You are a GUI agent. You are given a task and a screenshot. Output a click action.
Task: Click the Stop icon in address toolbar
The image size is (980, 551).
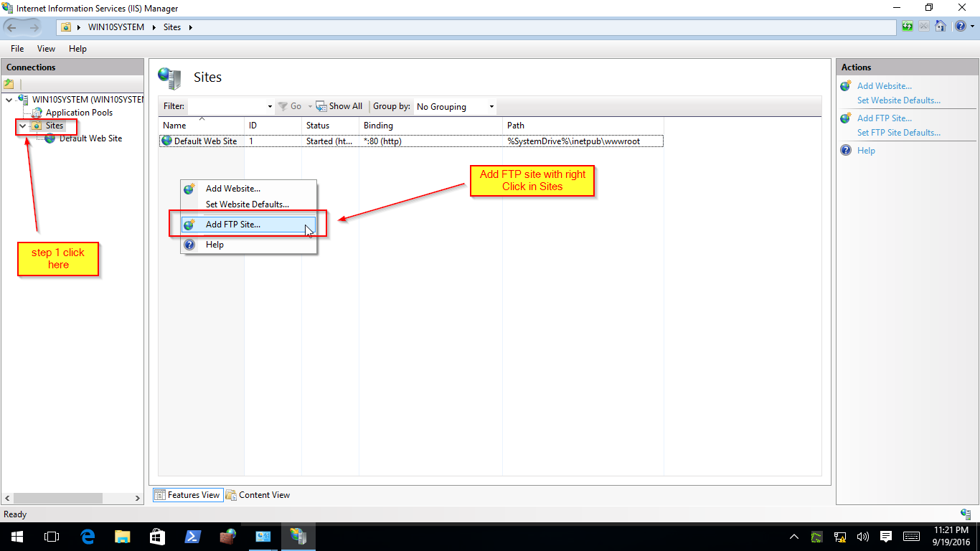pos(924,27)
